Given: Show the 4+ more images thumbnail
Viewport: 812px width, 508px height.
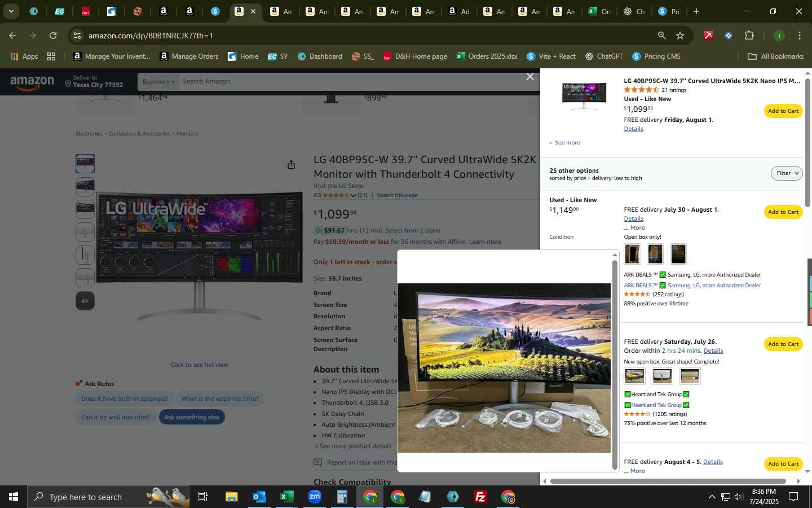Looking at the screenshot, I should click(85, 301).
